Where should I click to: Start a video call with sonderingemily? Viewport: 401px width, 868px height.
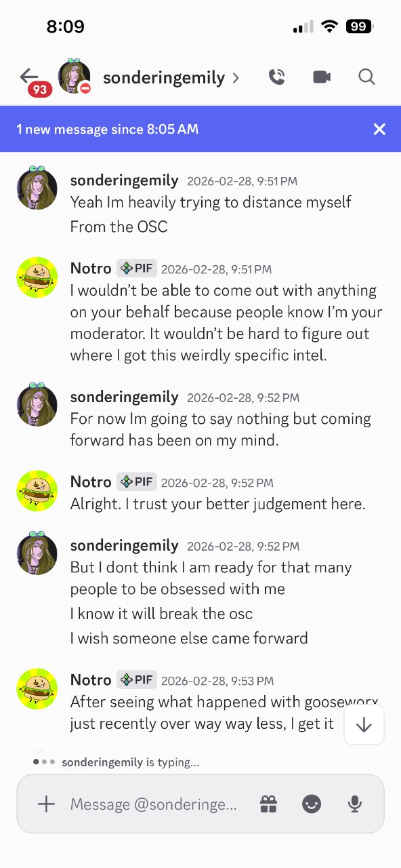322,77
